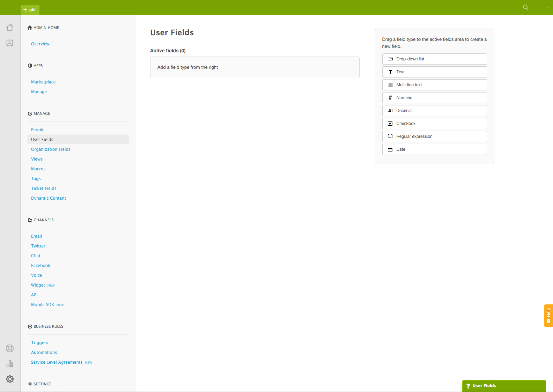Open the apps Manage link
This screenshot has height=392, width=553.
(39, 92)
